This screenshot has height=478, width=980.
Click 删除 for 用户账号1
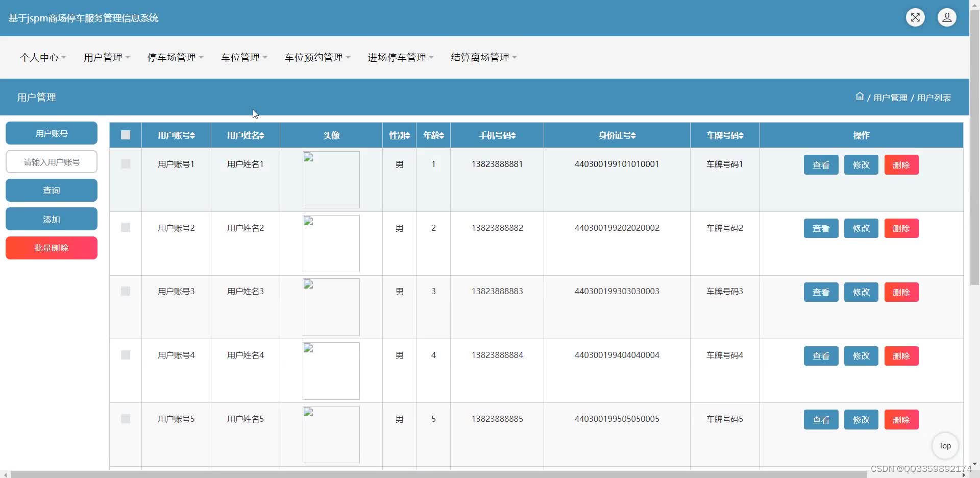901,165
